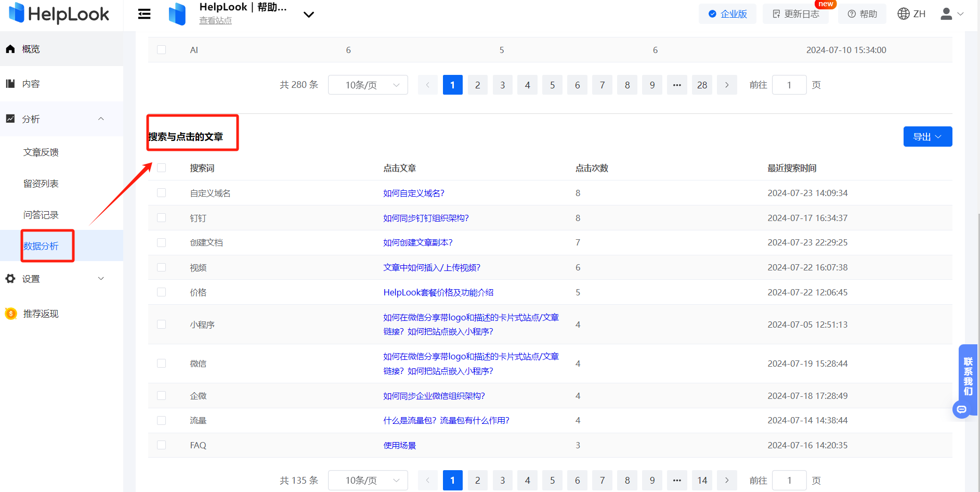Open 留资列表 in the sidebar

41,183
